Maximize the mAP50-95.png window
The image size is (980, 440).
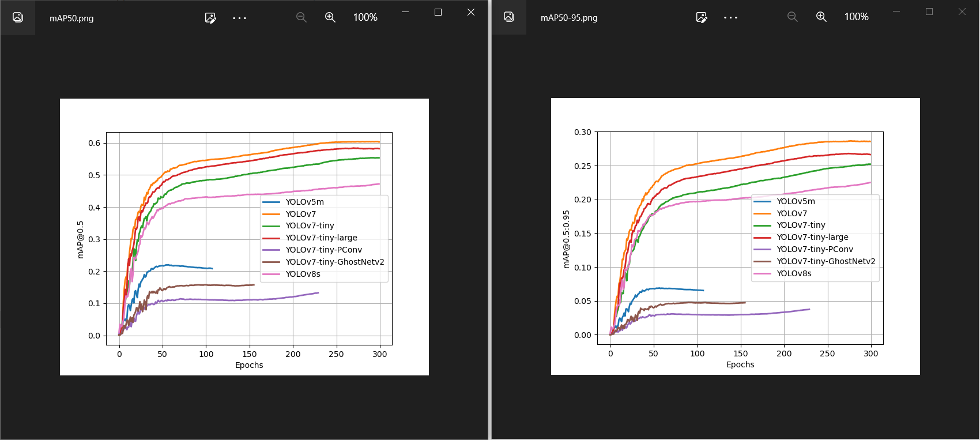(x=929, y=12)
